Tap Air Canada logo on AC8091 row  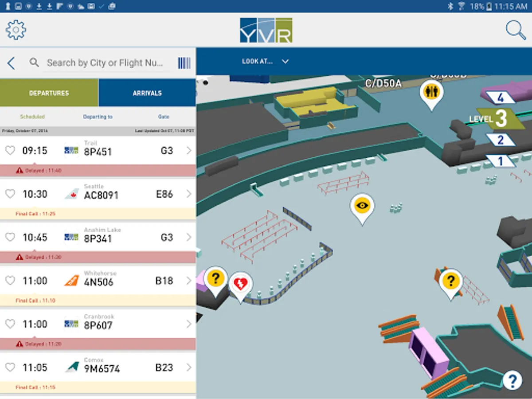(71, 194)
